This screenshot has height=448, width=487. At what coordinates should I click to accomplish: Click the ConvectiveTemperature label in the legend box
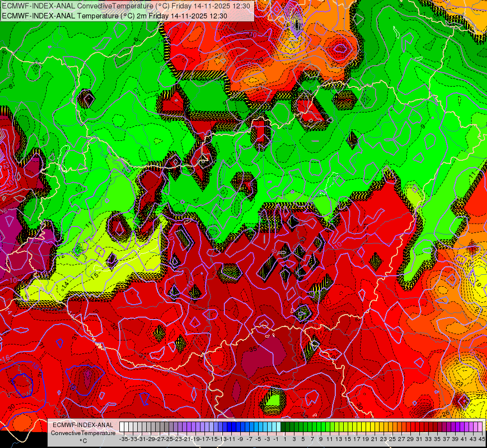pos(83,433)
